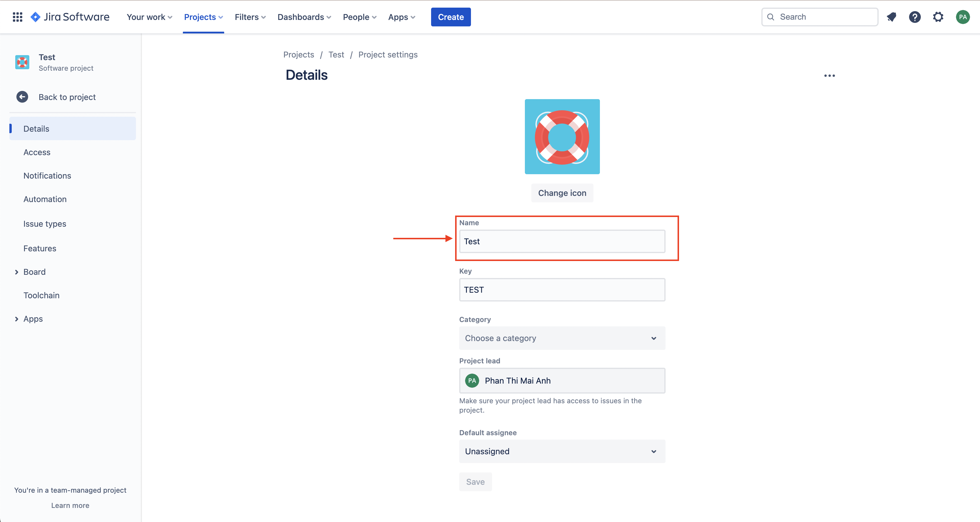Expand the Choose a category dropdown

click(x=562, y=338)
